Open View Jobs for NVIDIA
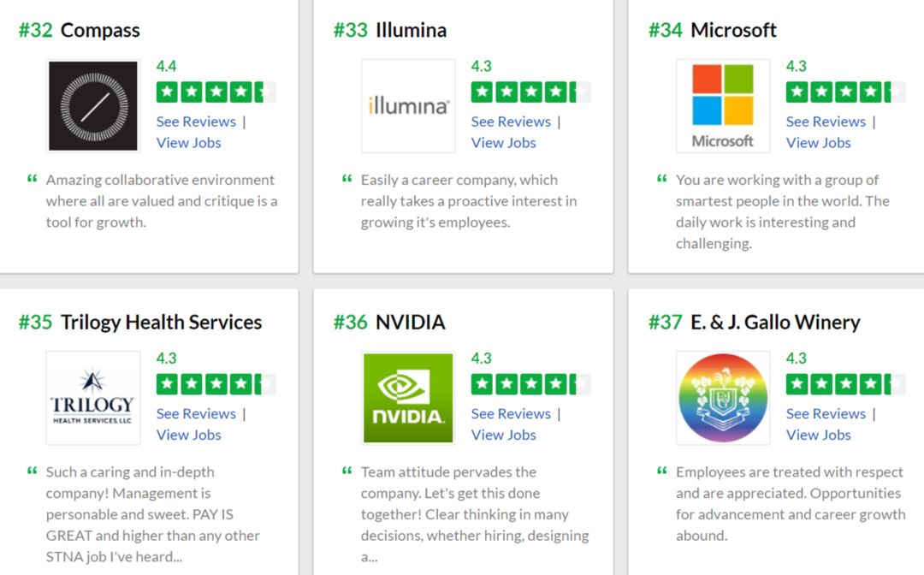This screenshot has width=924, height=575. tap(503, 435)
